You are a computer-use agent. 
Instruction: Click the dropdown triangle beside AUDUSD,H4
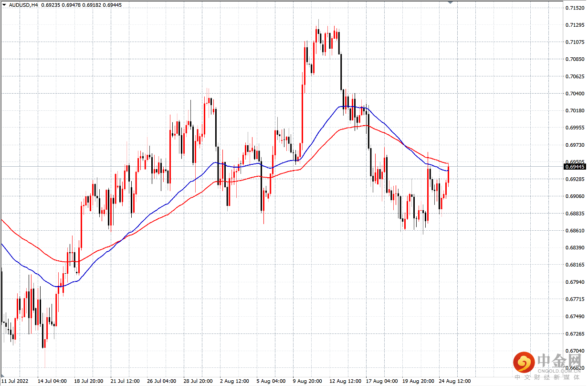coord(4,4)
